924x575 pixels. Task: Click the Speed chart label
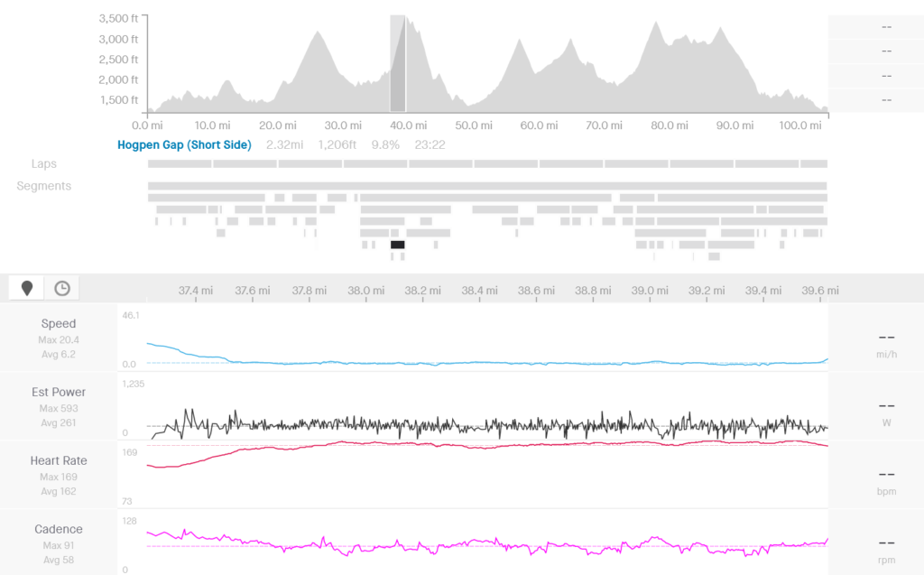pyautogui.click(x=59, y=323)
